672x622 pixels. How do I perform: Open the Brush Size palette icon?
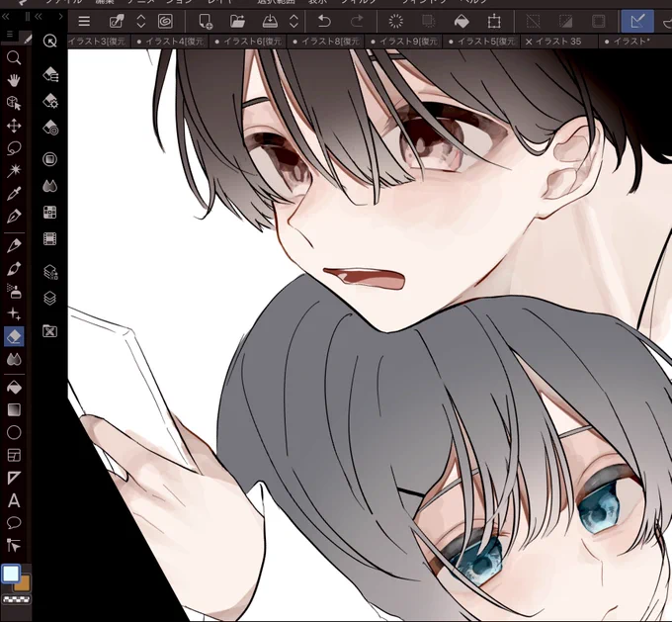pyautogui.click(x=50, y=128)
